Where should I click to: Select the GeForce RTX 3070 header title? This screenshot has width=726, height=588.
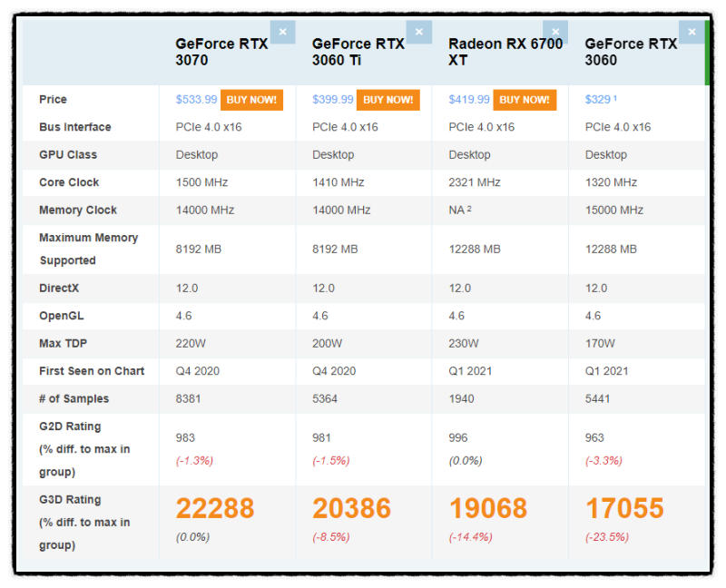[x=221, y=52]
